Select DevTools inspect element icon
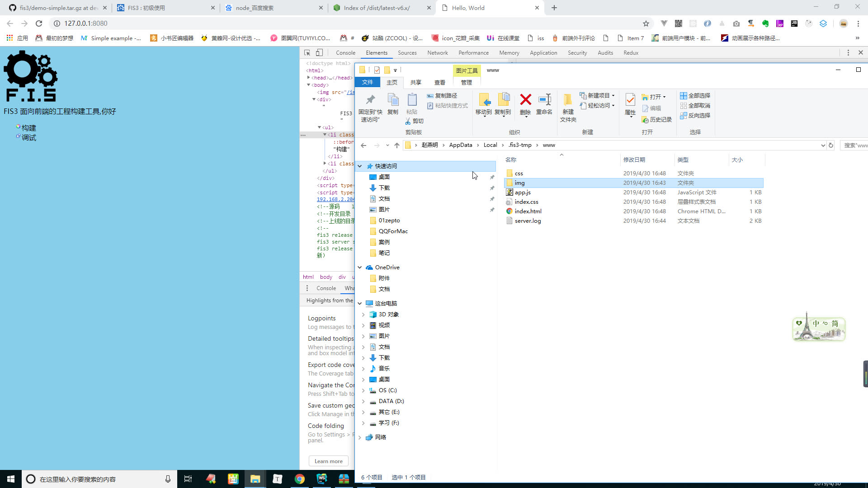The height and width of the screenshot is (488, 868). (x=307, y=53)
